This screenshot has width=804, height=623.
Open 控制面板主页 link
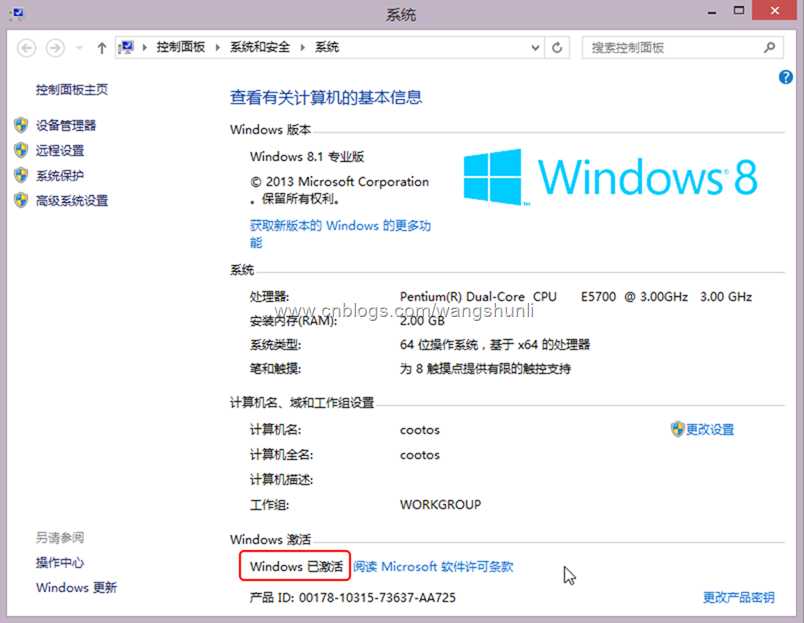click(72, 90)
